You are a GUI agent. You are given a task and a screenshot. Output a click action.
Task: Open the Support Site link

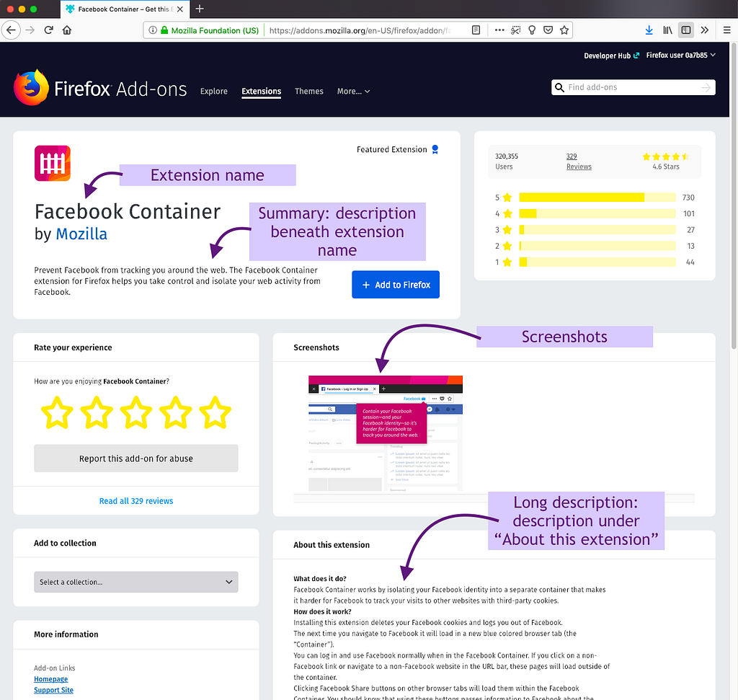53,690
